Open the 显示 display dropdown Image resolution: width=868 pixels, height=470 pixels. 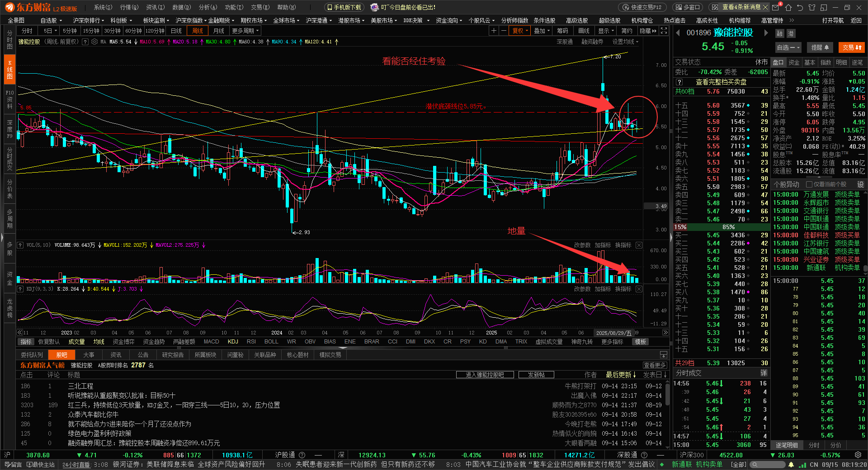click(x=606, y=31)
